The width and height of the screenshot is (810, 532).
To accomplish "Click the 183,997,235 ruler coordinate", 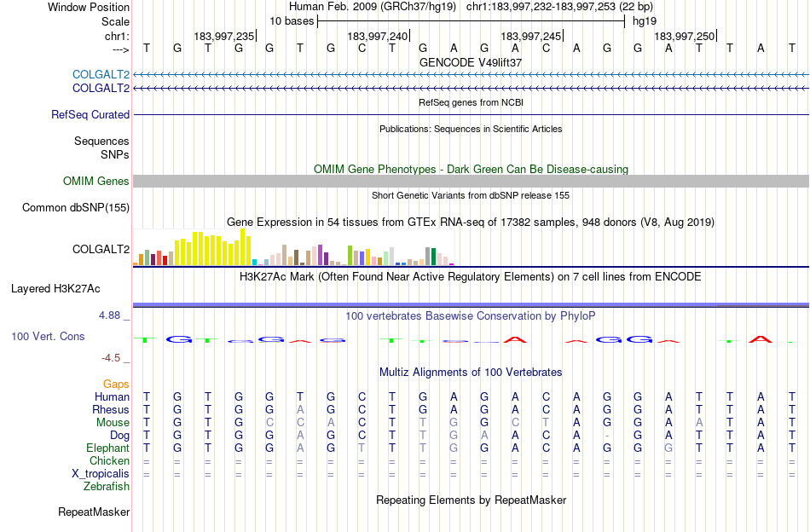I will tap(224, 36).
